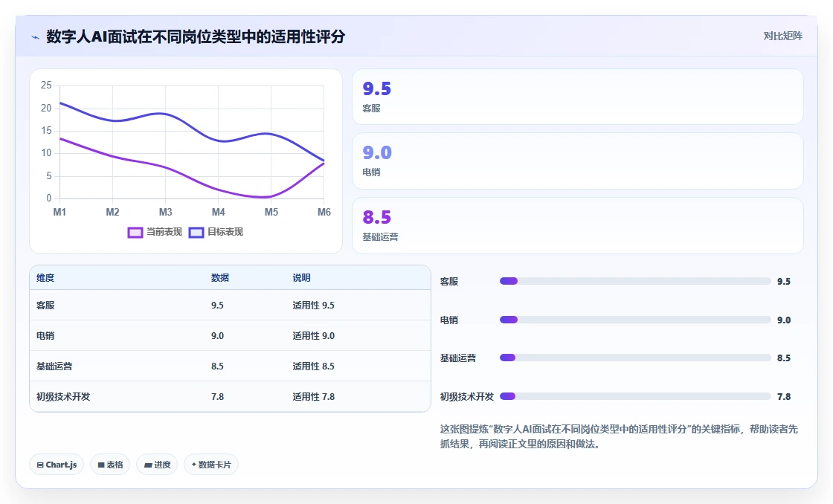Click the 适用性 8.5 table cell

[x=313, y=366]
